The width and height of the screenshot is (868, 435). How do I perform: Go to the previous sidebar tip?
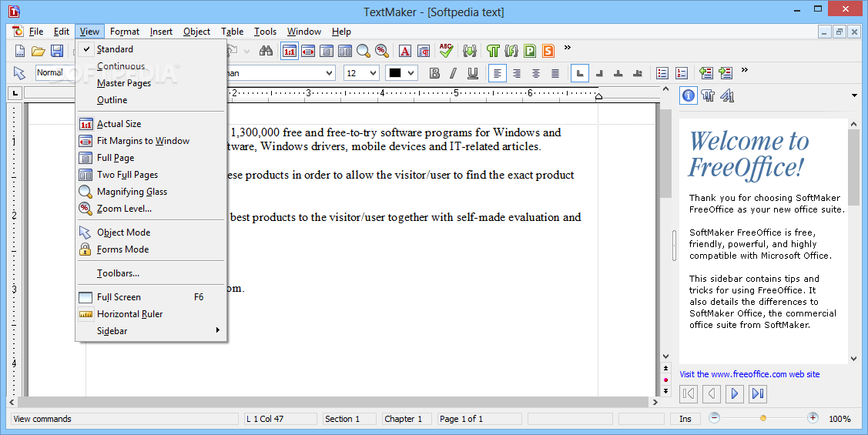[x=712, y=393]
